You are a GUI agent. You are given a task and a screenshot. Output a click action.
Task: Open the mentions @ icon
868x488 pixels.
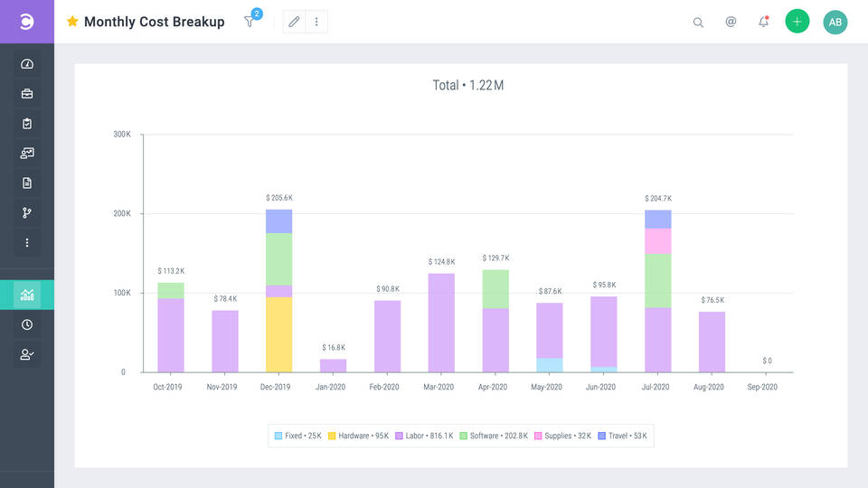point(731,22)
